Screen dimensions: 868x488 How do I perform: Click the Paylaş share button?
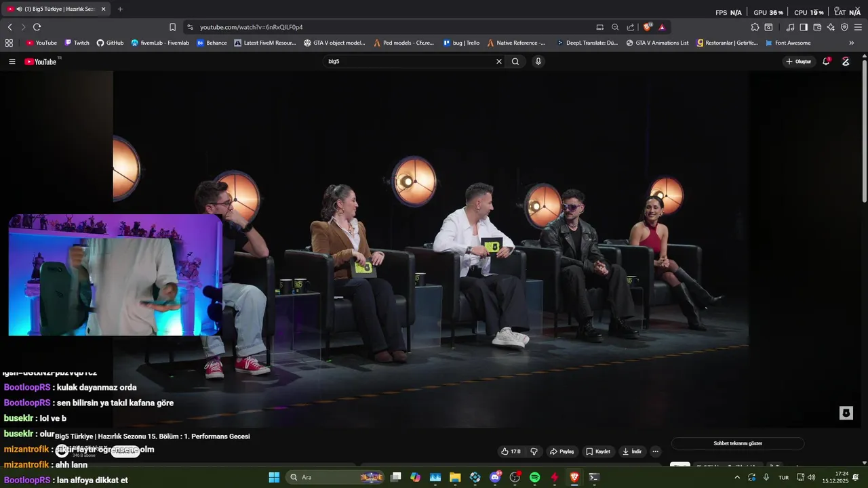click(561, 451)
